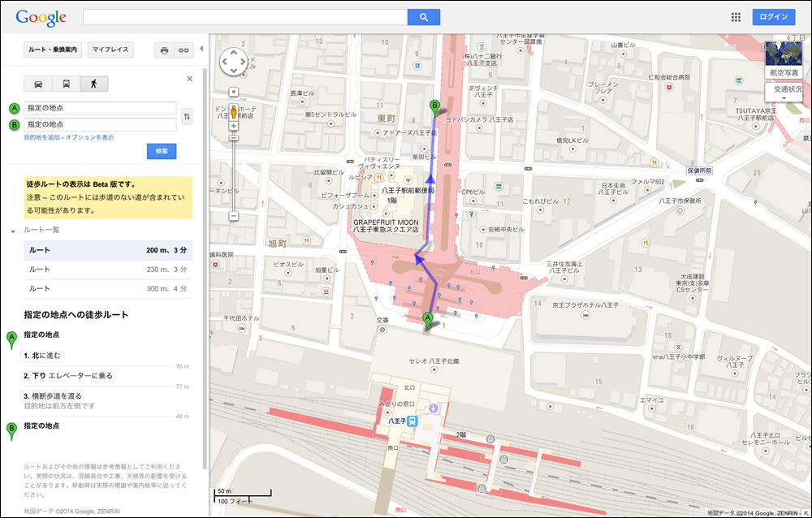The height and width of the screenshot is (518, 812).
Task: Click the map pan control wheel
Action: point(234,62)
